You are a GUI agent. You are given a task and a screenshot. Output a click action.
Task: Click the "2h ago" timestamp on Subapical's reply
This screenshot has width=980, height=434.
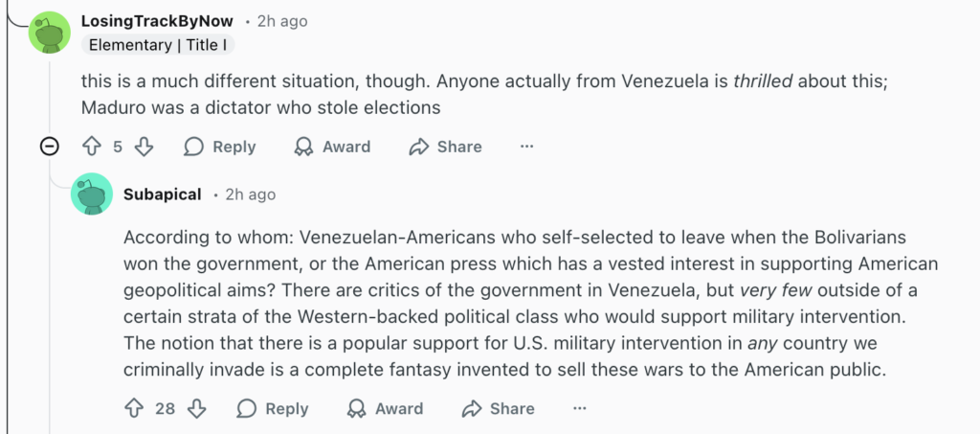tap(250, 194)
